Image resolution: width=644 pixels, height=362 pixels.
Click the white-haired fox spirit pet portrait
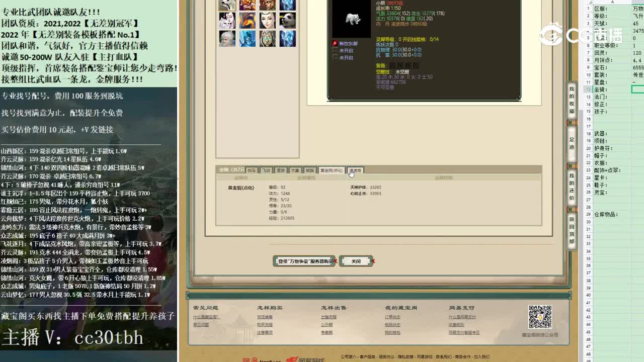coord(227,21)
